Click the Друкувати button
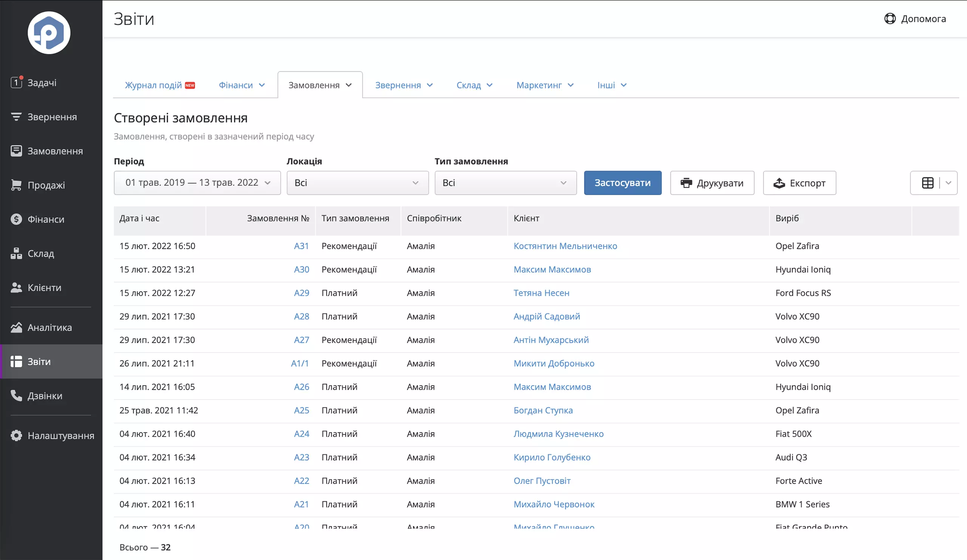This screenshot has width=967, height=560. pos(712,183)
